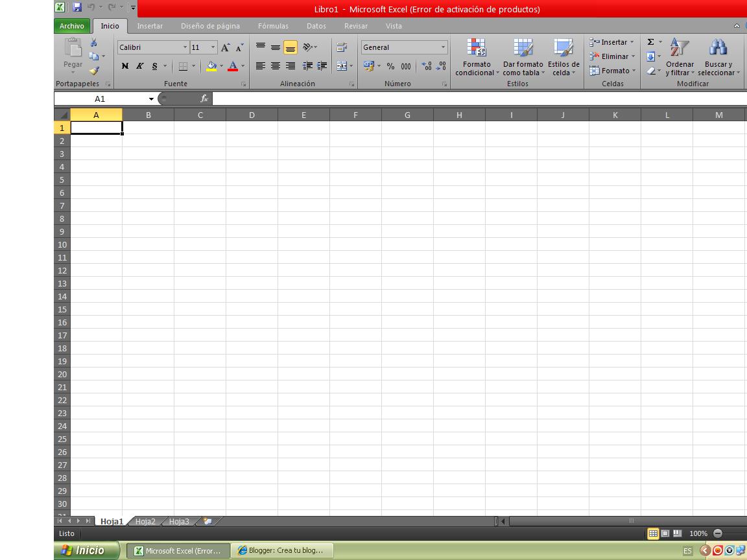The width and height of the screenshot is (747, 560).
Task: Align text to top of cell
Action: coord(261,47)
